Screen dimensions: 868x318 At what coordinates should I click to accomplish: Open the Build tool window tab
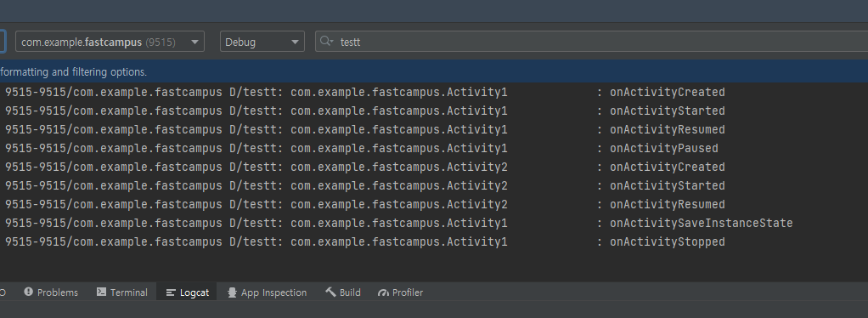[342, 292]
